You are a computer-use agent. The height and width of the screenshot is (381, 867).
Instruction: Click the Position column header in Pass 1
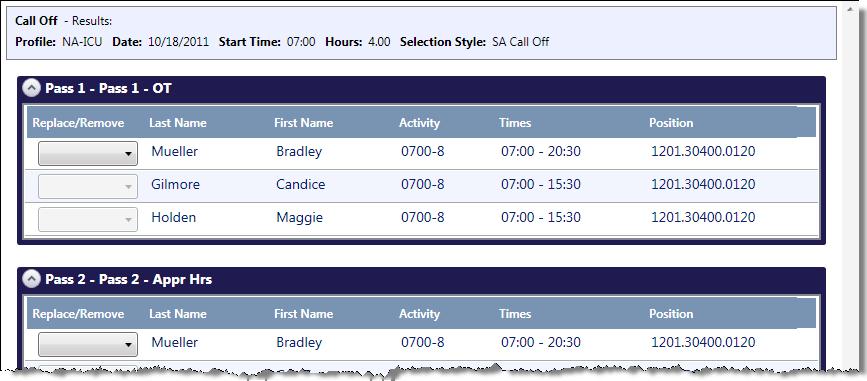671,123
